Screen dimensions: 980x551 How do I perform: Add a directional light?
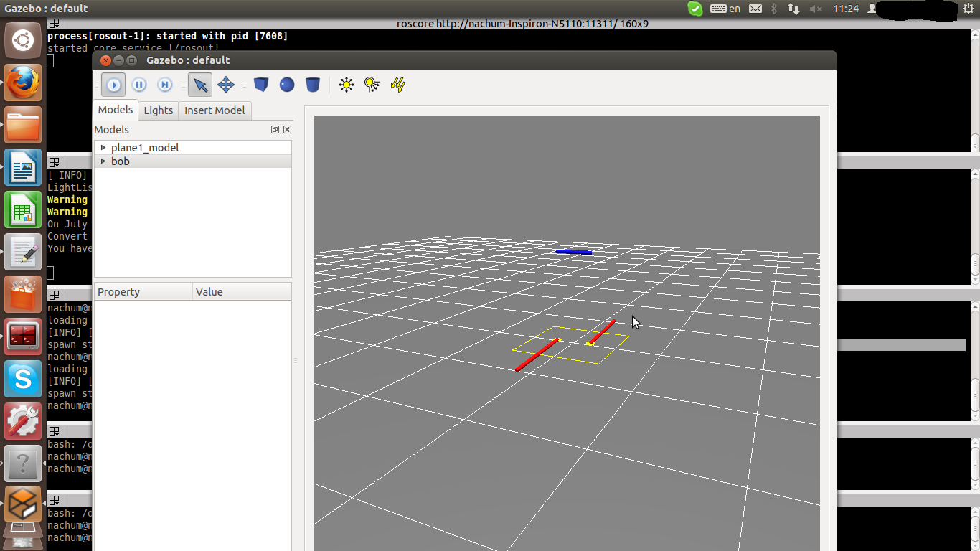click(397, 85)
